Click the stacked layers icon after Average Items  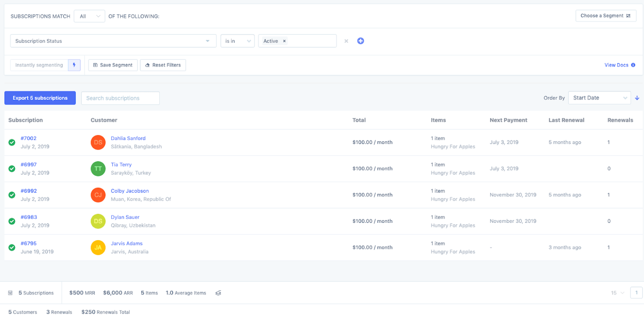click(218, 293)
